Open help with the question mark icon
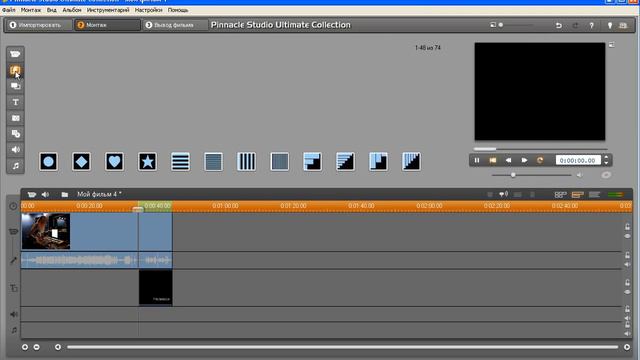Screen dimensions: 640x360 [x=591, y=25]
